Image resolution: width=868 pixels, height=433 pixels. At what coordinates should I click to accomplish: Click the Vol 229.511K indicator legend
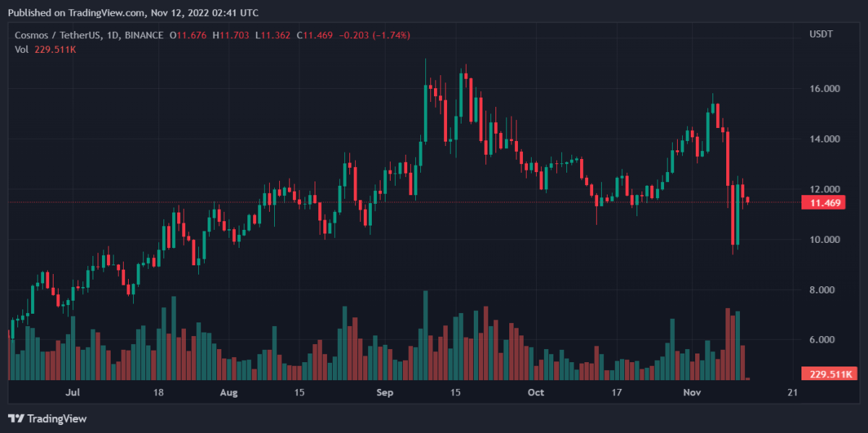tap(46, 48)
